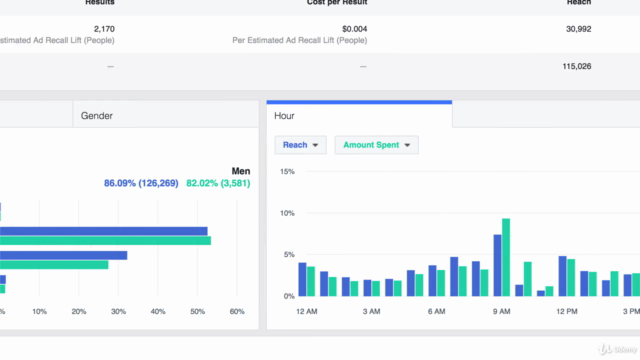Screen dimensions: 640x360
Task: Click the 10% y-axis label on hour chart
Action: point(287,213)
